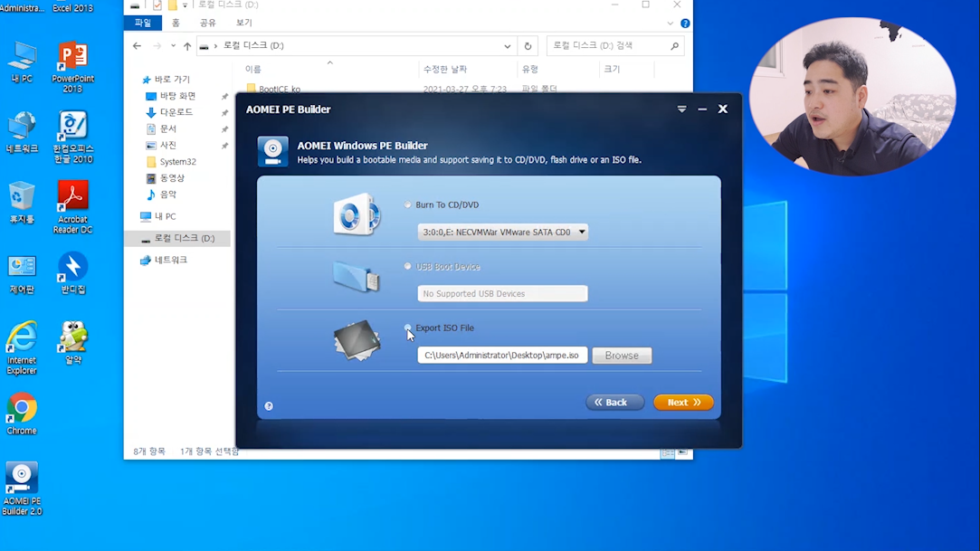
Task: Click the CD/DVD burn disc icon
Action: (357, 214)
